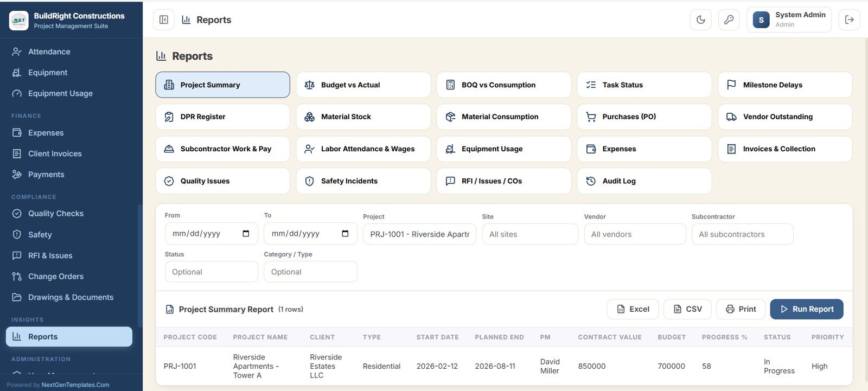The image size is (868, 391).
Task: Click the Riverside Estates LLC client cell
Action: (326, 367)
